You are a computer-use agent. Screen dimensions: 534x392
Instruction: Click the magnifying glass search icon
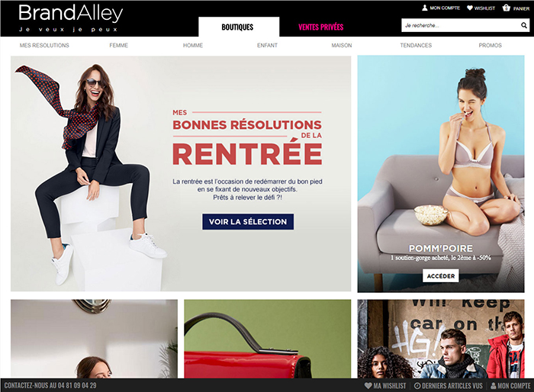tap(524, 25)
